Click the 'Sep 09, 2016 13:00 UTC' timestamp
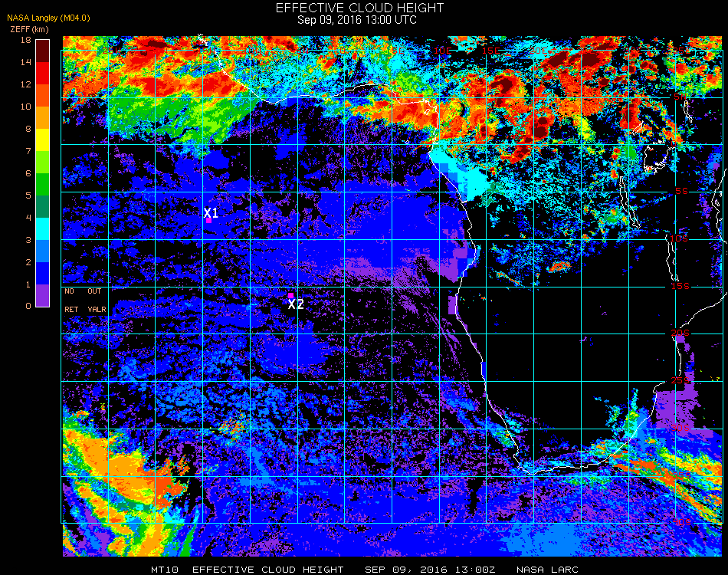The height and width of the screenshot is (575, 728). (x=357, y=20)
